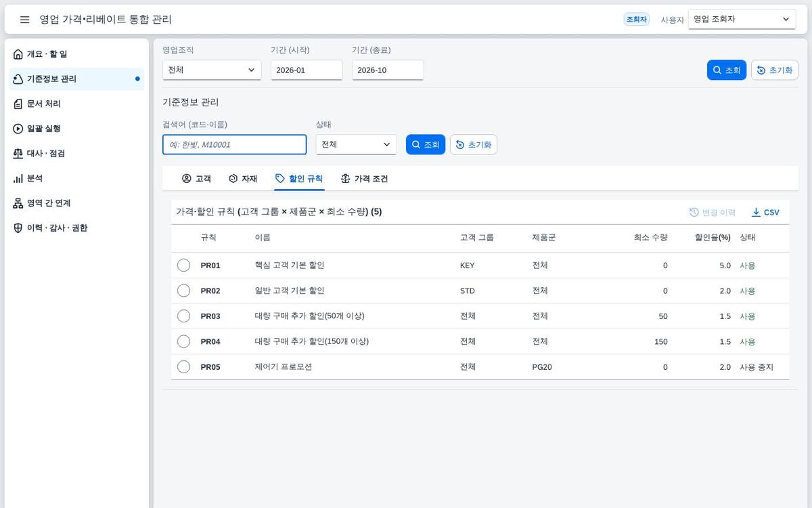
Task: Open the 상태 filter dropdown
Action: (356, 144)
